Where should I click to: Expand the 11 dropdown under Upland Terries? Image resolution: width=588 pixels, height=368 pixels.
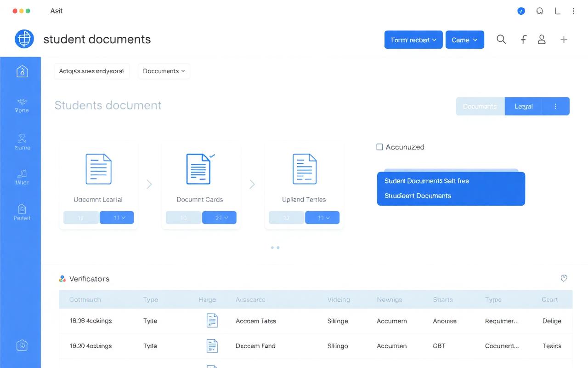(x=322, y=218)
